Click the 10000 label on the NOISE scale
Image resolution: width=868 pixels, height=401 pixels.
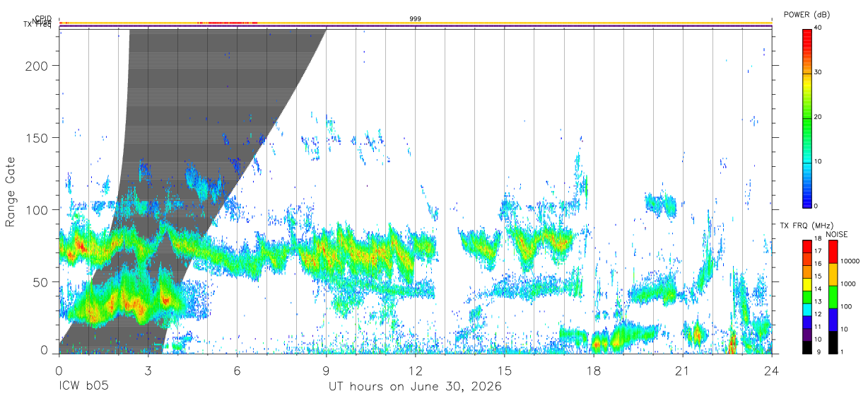point(850,262)
